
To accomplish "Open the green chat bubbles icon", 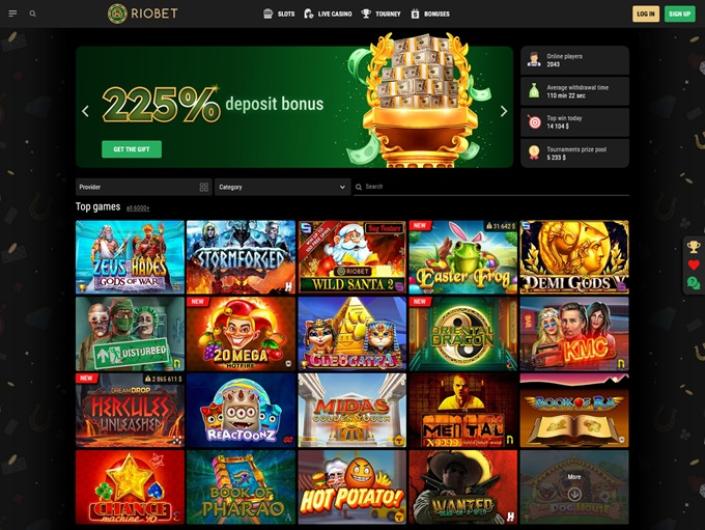I will click(x=693, y=283).
